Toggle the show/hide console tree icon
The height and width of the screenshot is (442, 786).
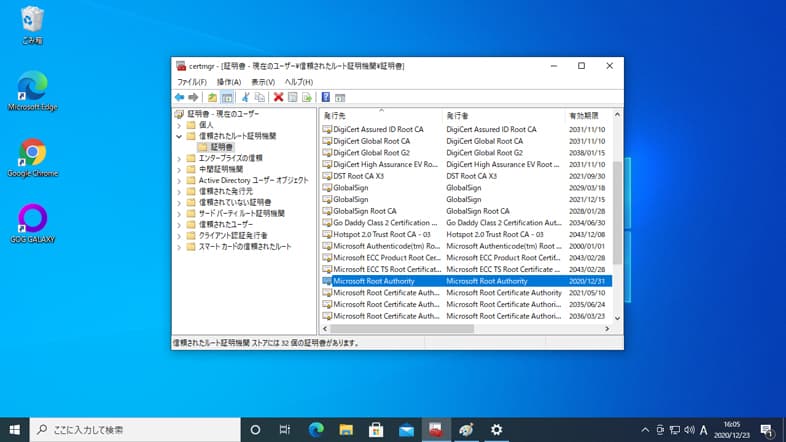227,97
